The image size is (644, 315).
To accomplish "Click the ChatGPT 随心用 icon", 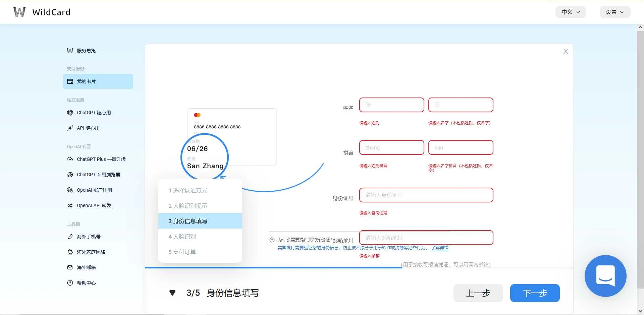I will point(70,113).
